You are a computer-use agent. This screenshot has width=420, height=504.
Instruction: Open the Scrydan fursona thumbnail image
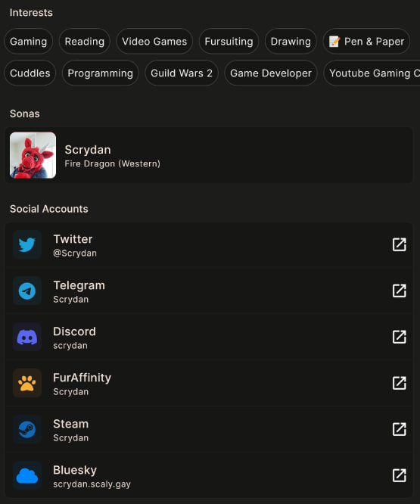[x=33, y=155]
